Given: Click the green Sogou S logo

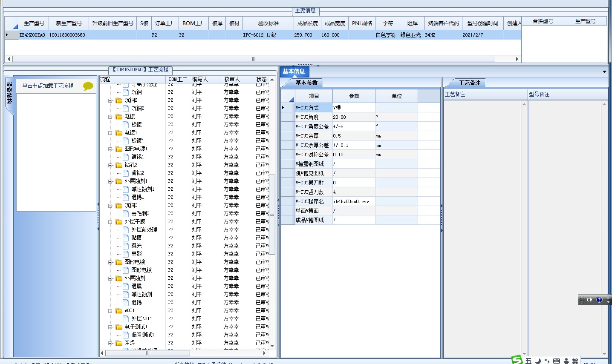Looking at the screenshot, I should click(x=517, y=360).
